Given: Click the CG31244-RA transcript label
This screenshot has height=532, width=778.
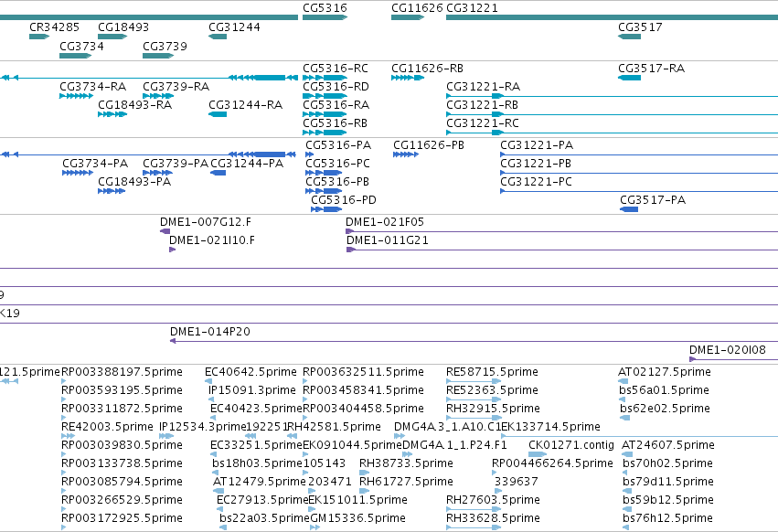Looking at the screenshot, I should [246, 105].
